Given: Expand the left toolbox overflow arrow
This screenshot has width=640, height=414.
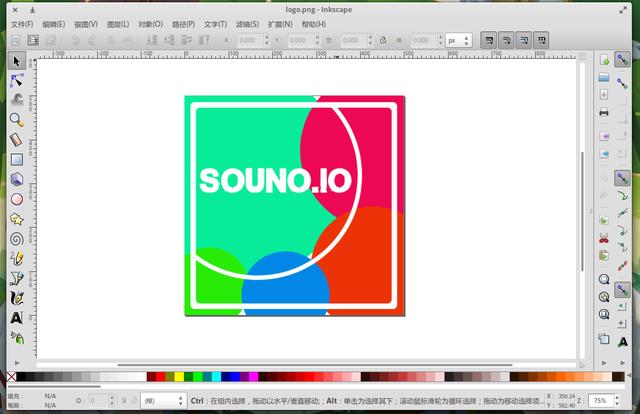Looking at the screenshot, I should pyautogui.click(x=17, y=363).
